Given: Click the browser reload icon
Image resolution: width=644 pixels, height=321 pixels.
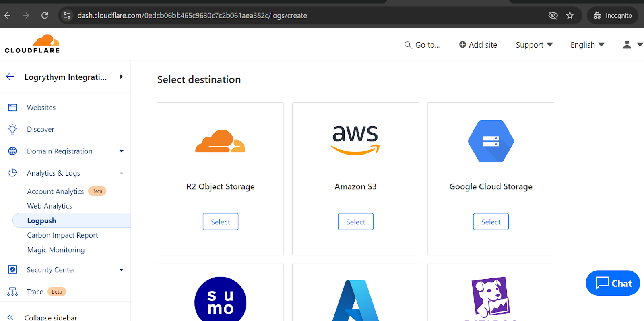Looking at the screenshot, I should (45, 15).
